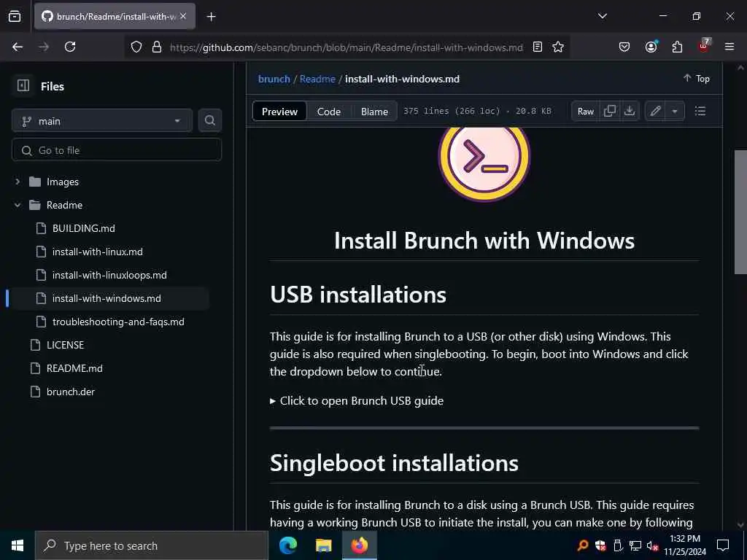Open the orange magnifier tray icon
747x560 pixels.
coord(583,545)
